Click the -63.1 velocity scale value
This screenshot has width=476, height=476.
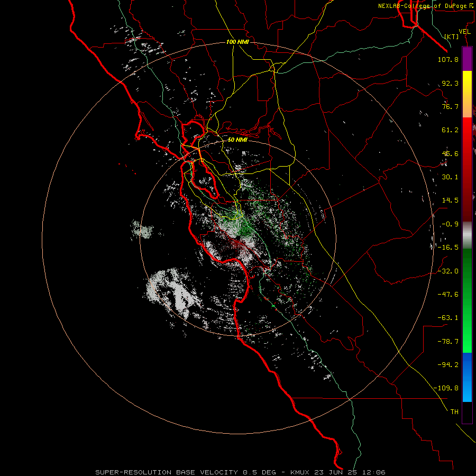(448, 318)
